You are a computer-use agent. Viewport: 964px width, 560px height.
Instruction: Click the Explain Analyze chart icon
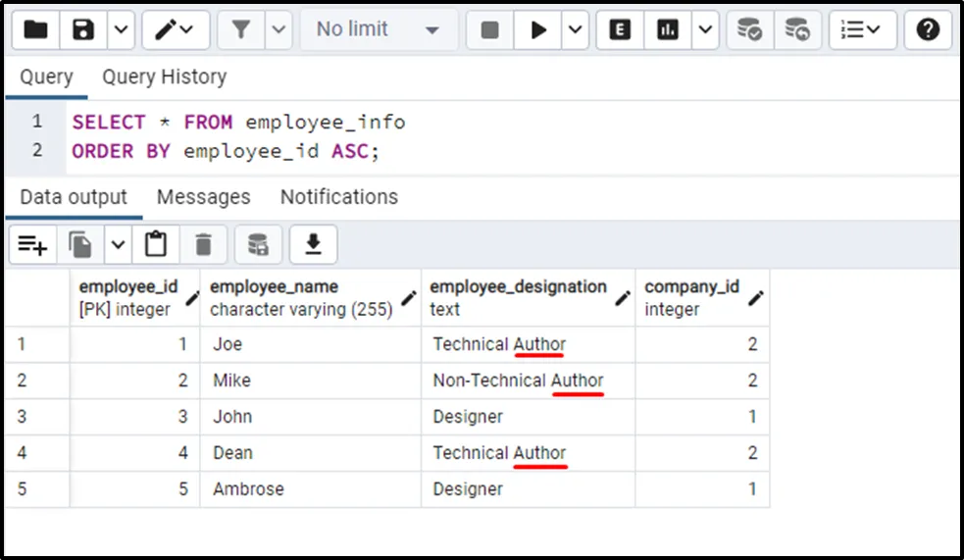point(669,30)
